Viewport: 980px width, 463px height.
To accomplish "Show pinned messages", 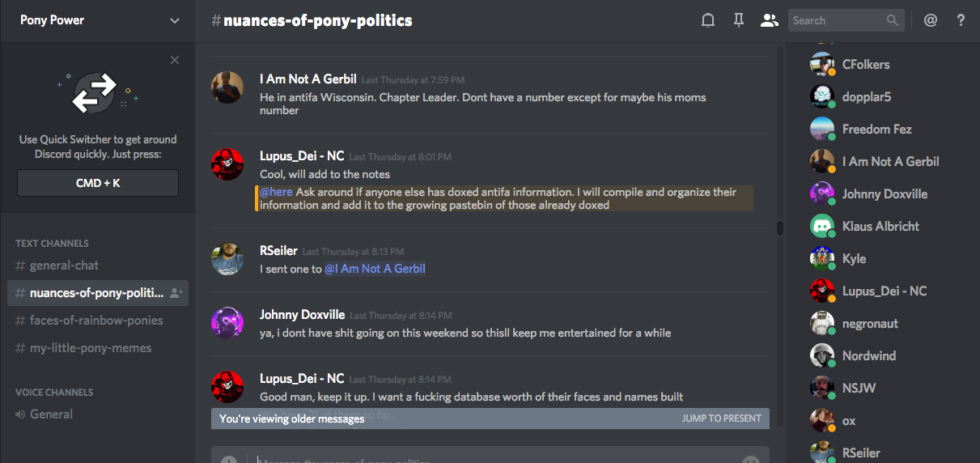I will point(738,21).
